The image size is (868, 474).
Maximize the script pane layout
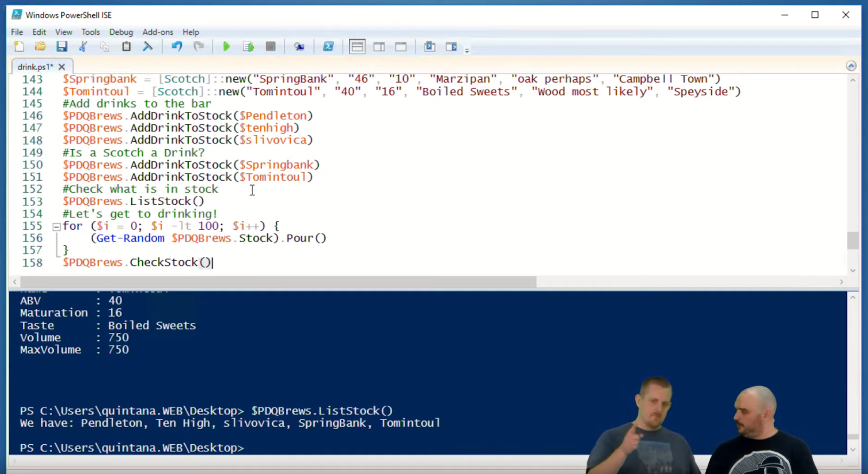pos(401,47)
